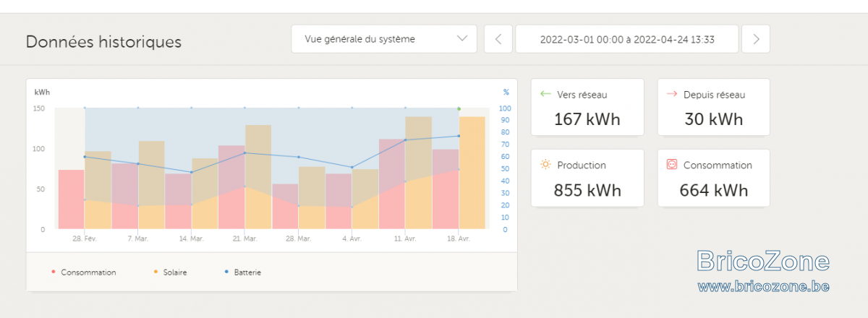Screen dimensions: 868x318
Task: Go to previous date range with left chevron
Action: 498,39
